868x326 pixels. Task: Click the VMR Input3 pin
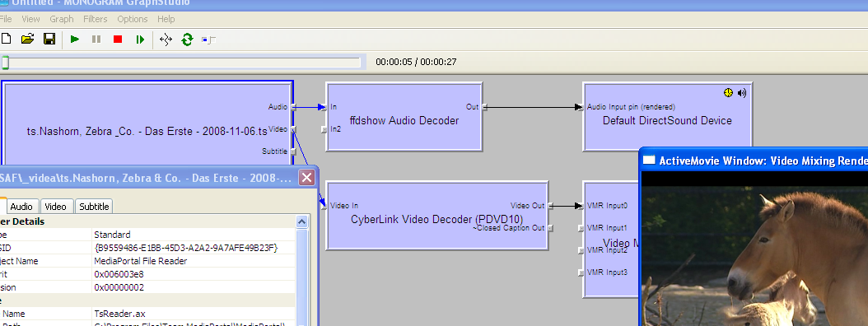(581, 272)
